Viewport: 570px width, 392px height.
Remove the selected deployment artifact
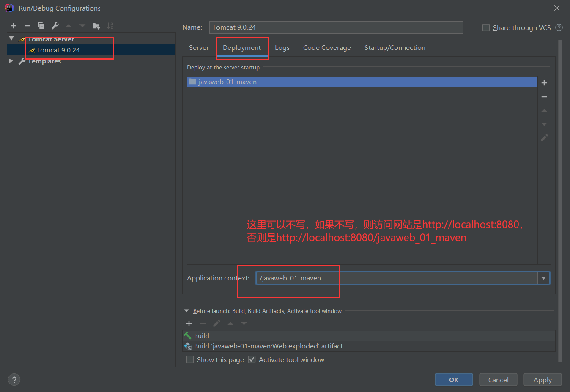pos(544,97)
